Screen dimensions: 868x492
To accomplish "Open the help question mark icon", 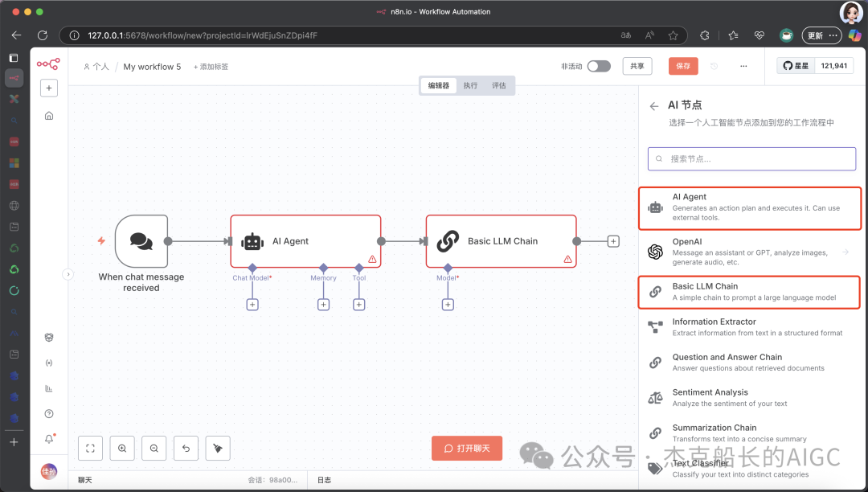I will (49, 414).
